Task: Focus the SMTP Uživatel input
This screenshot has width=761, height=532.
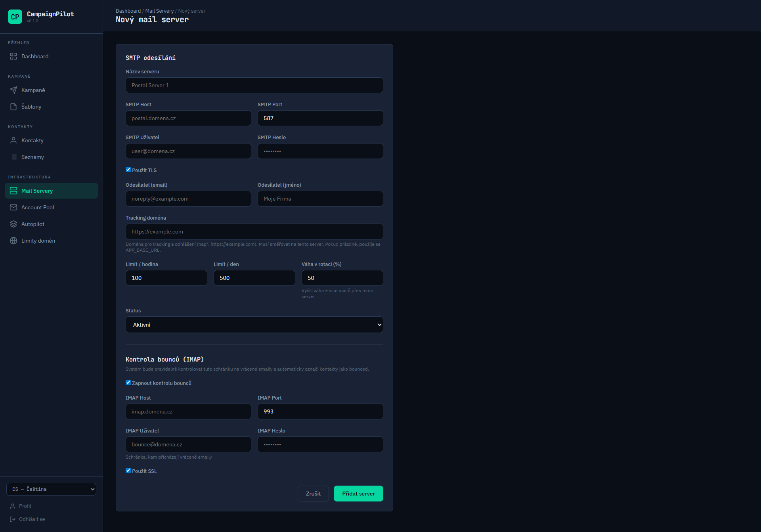Action: pos(188,151)
